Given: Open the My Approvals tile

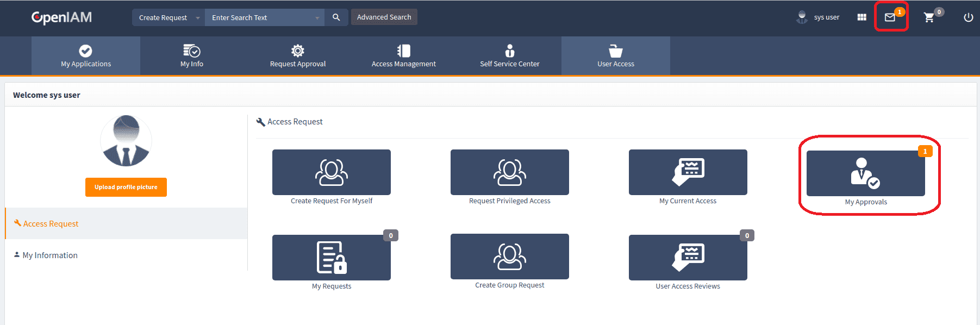Looking at the screenshot, I should coord(865,173).
